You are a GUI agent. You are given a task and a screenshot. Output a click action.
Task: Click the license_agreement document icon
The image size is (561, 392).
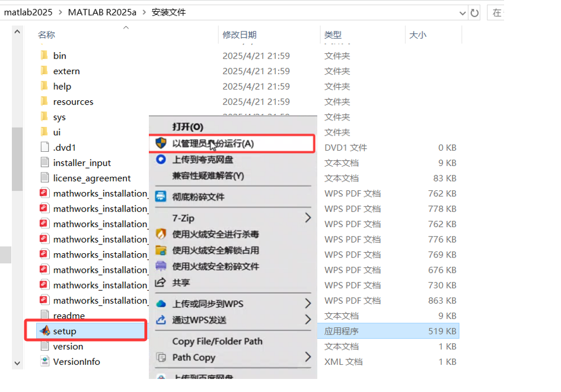(x=44, y=178)
